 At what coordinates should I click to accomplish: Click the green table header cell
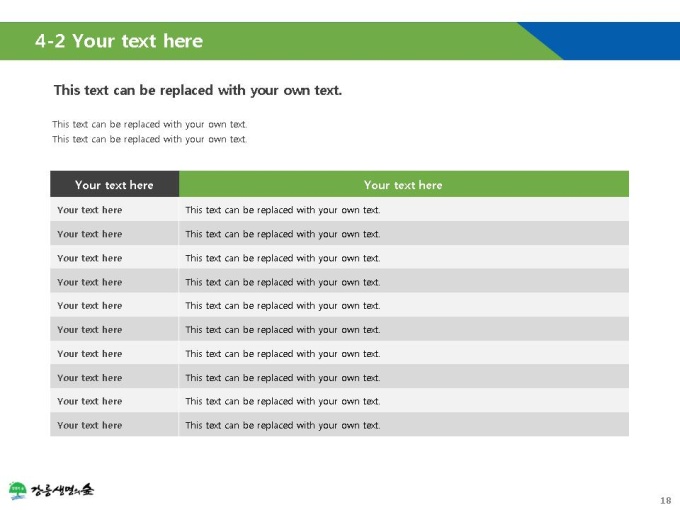(404, 184)
